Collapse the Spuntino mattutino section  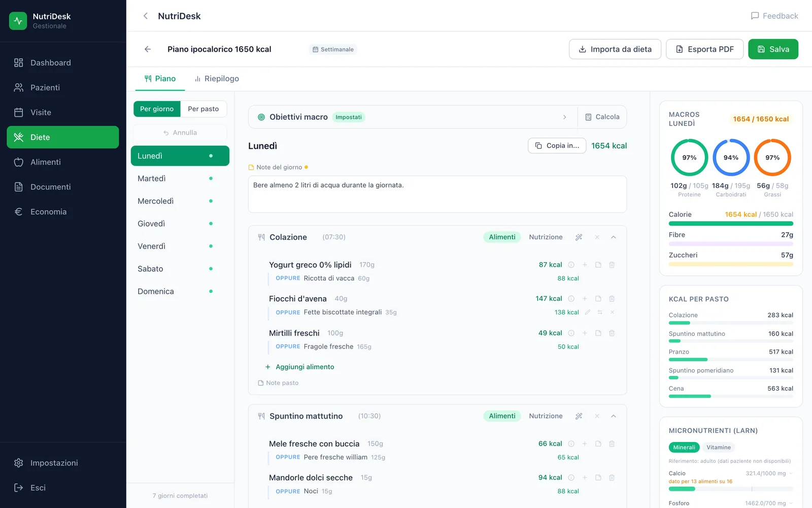[614, 416]
